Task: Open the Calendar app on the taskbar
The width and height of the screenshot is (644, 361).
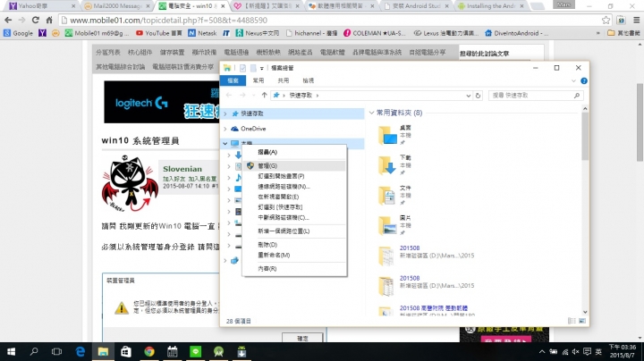Action: point(172,351)
